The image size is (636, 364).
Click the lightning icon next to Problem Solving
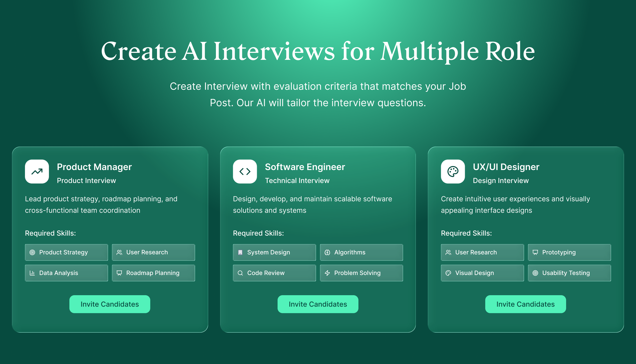point(327,273)
